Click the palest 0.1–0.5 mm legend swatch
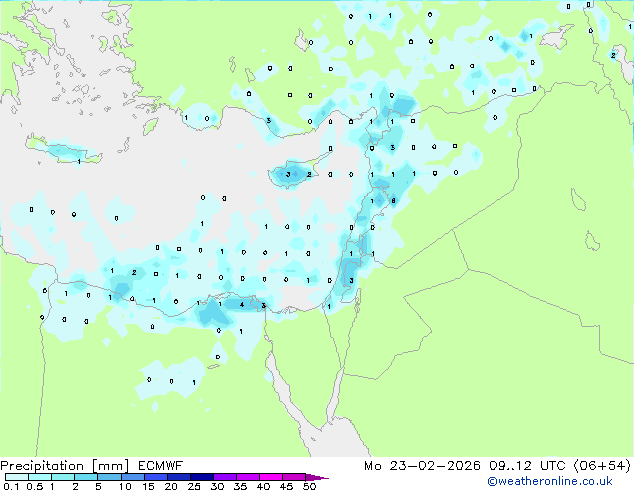Screen dimensions: 634x490 [x=17, y=477]
